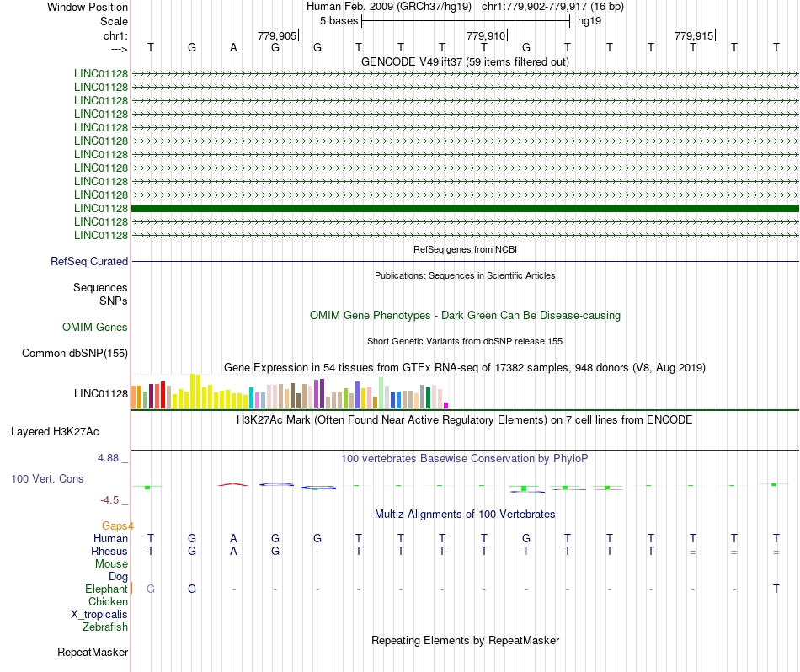Click the Gaps label in Multiz alignment

point(115,525)
